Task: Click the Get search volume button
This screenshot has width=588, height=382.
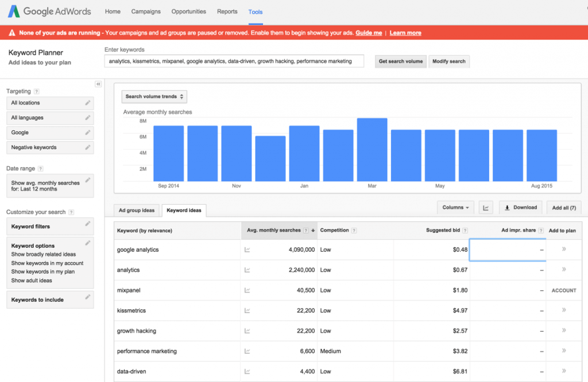Action: click(x=400, y=61)
